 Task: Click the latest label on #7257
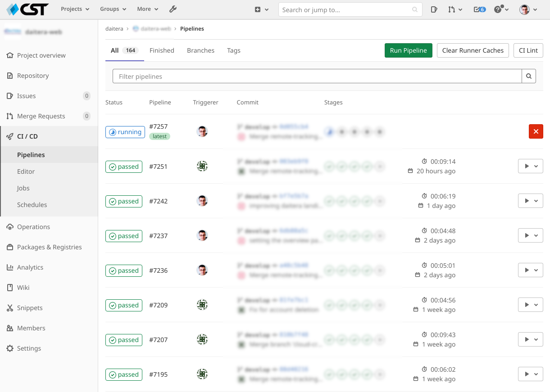pos(159,136)
